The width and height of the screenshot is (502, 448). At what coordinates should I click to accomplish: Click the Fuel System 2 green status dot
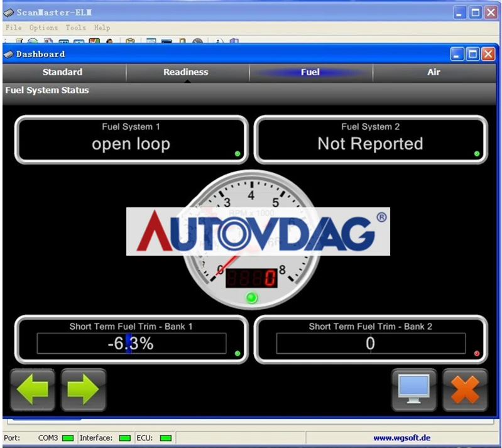(477, 154)
